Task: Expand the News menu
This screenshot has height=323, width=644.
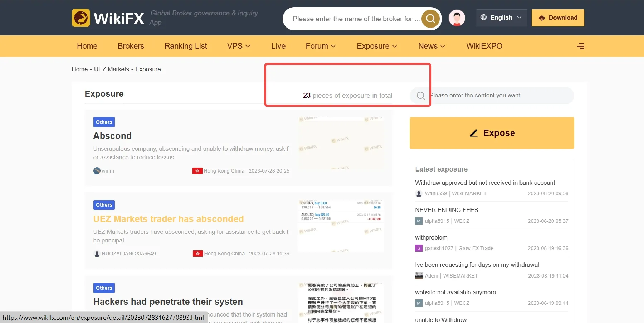Action: click(x=432, y=46)
